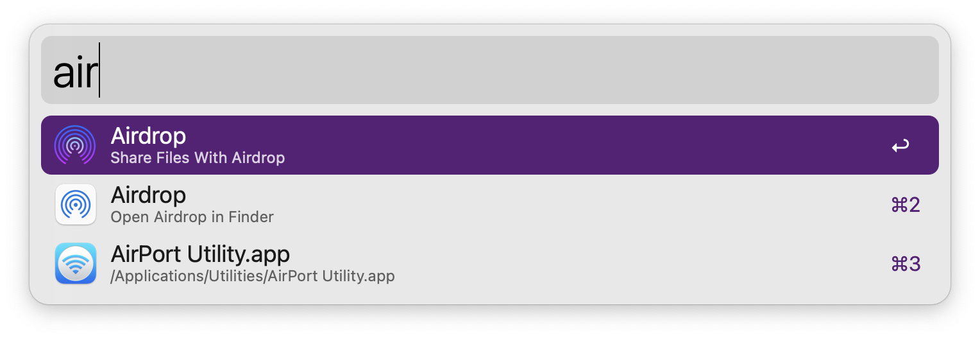Click the "AirPort Utility.app" title text
The height and width of the screenshot is (339, 980).
[x=200, y=254]
